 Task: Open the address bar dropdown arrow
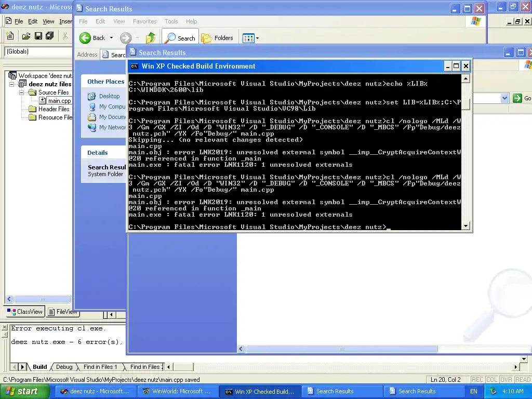click(x=504, y=98)
